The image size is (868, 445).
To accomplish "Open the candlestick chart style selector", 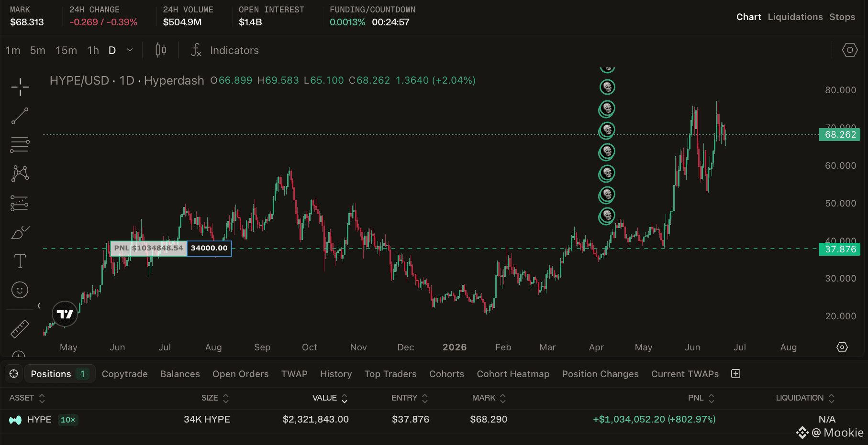I will pyautogui.click(x=161, y=50).
